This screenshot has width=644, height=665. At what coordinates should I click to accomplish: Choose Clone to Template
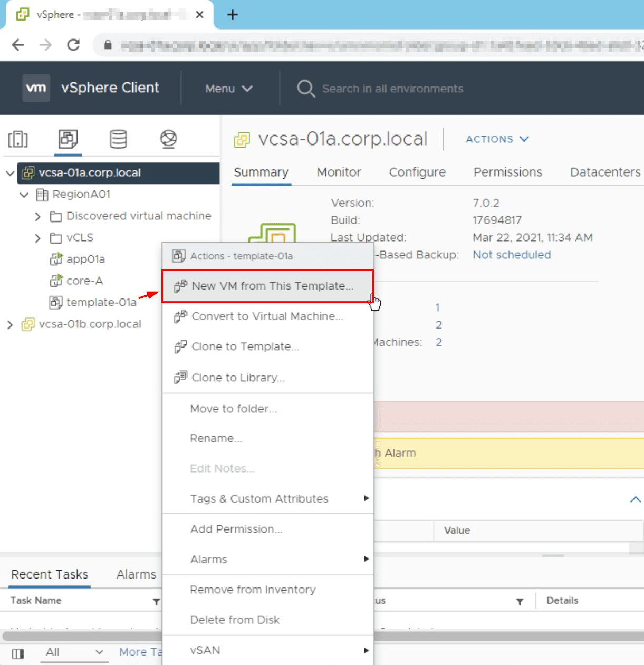268,347
